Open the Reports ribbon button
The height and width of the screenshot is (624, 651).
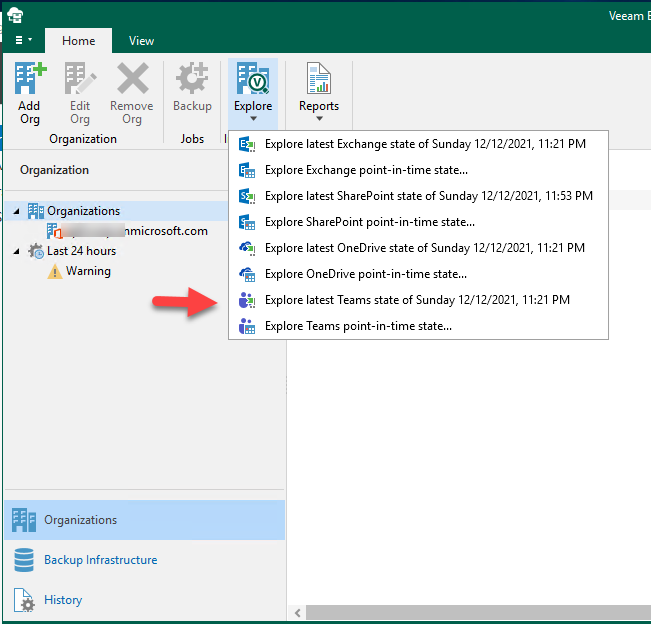coord(319,90)
